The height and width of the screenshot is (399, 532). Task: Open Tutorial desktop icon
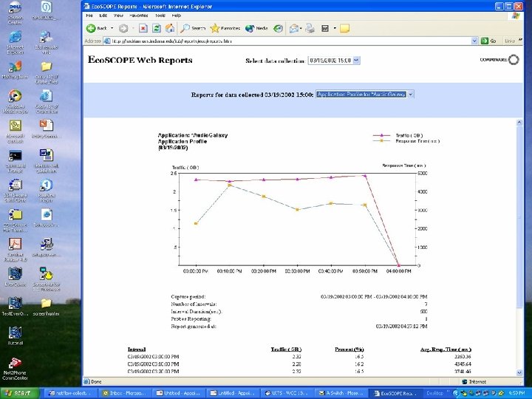pos(16,336)
